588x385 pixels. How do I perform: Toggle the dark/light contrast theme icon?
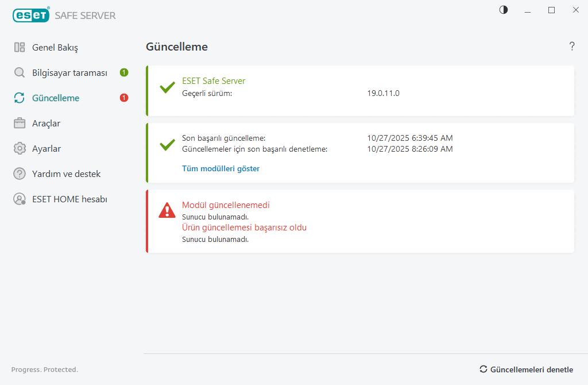504,10
